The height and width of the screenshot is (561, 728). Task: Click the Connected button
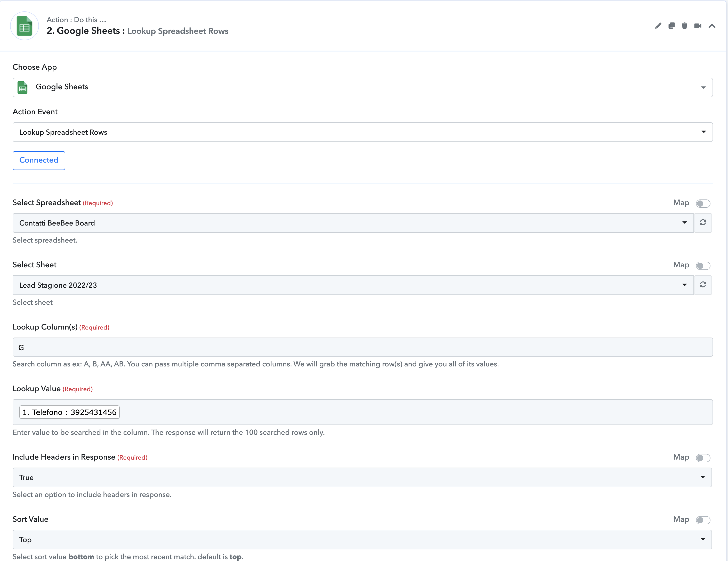[39, 160]
